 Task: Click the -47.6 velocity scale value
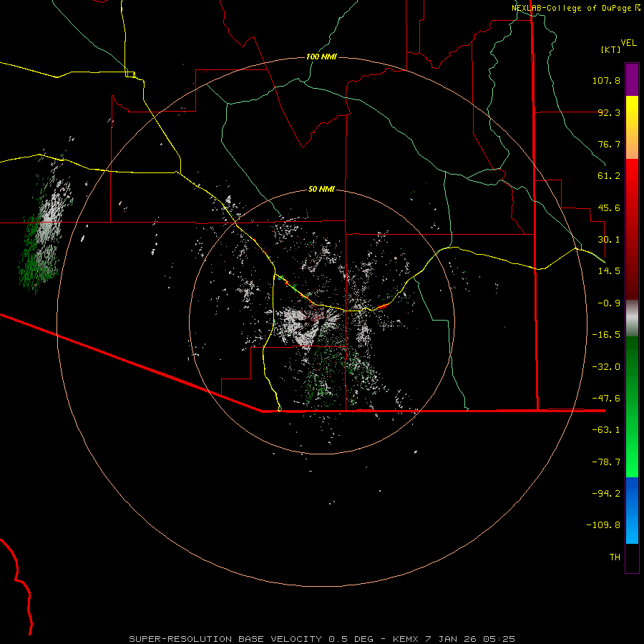[x=606, y=399]
